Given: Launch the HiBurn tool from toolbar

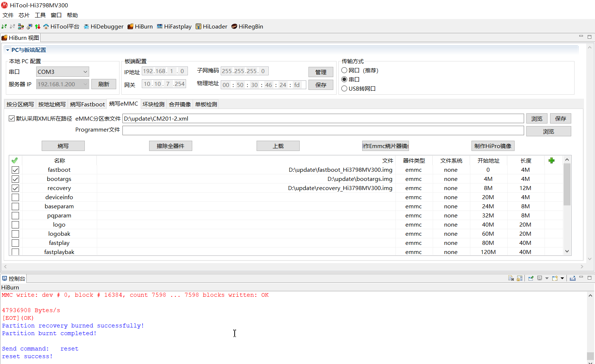Looking at the screenshot, I should click(x=140, y=26).
